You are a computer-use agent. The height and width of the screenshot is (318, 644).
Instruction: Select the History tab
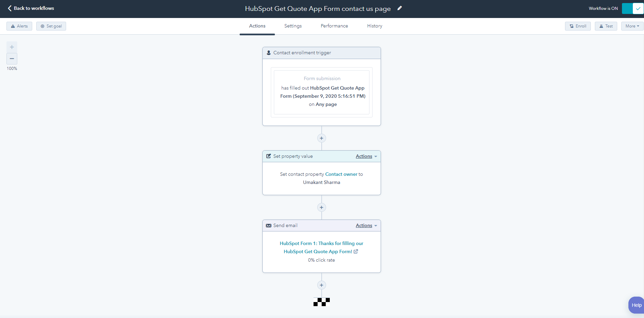(x=375, y=26)
